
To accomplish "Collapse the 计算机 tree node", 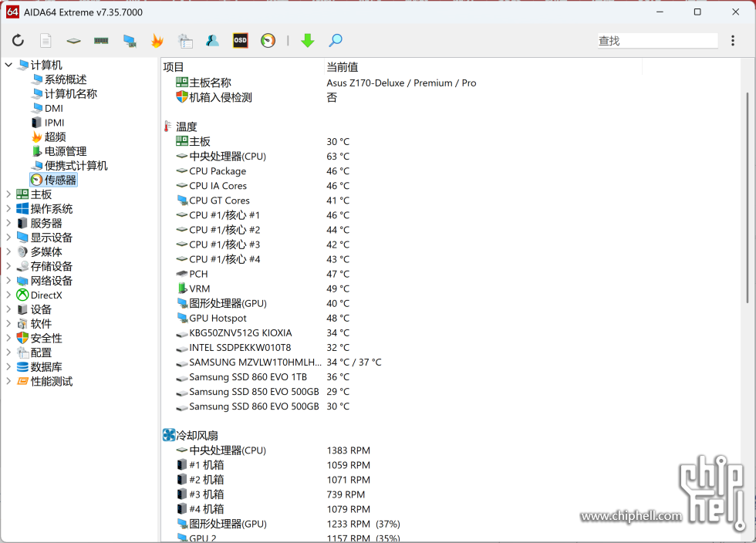I will [x=8, y=65].
